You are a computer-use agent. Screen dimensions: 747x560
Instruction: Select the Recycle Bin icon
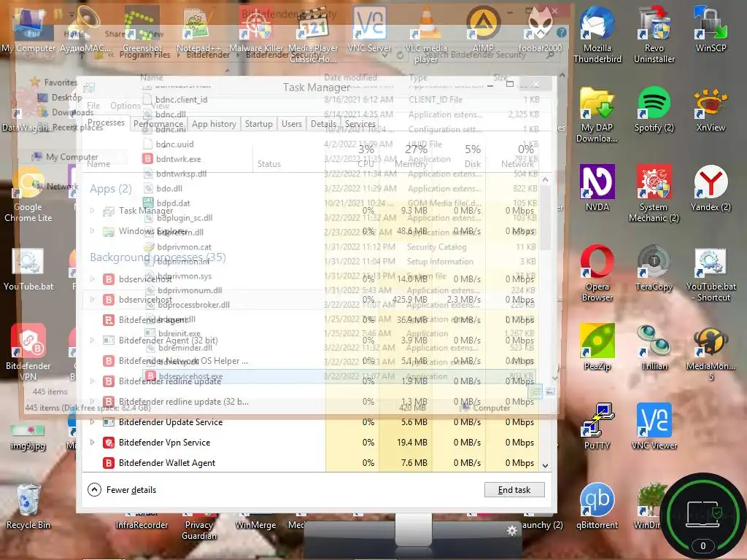coord(28,507)
